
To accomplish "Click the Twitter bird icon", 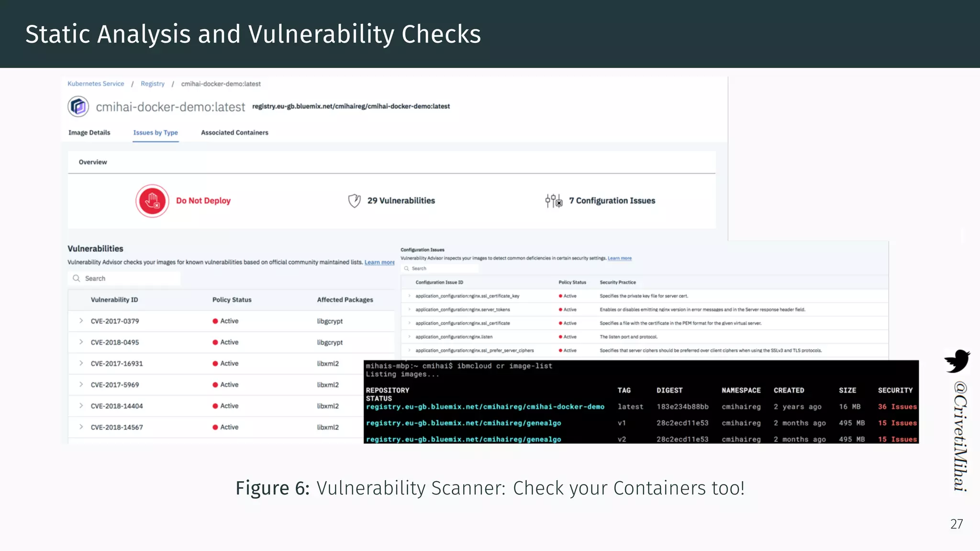I will [957, 361].
